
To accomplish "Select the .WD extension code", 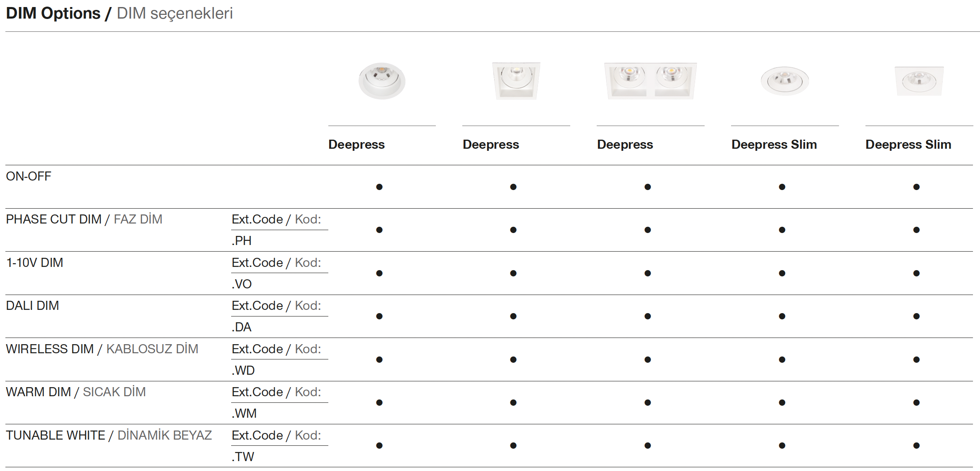I will click(243, 371).
